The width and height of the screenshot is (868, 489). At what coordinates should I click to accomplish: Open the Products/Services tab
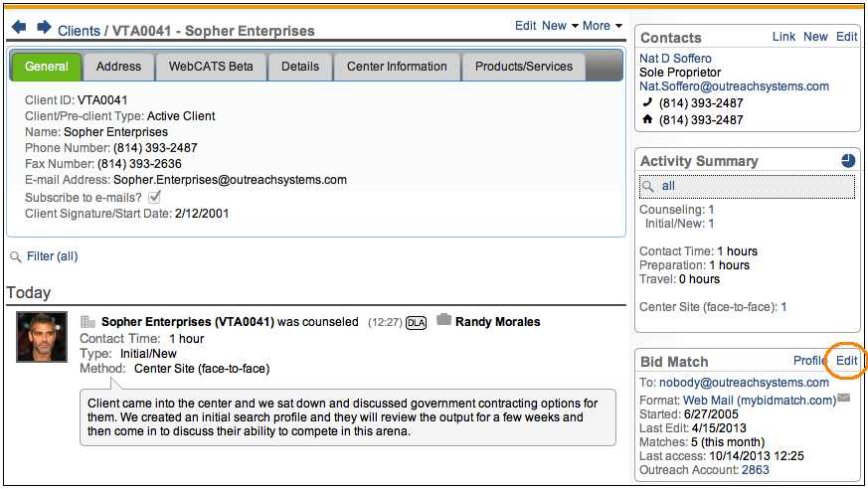click(x=523, y=67)
